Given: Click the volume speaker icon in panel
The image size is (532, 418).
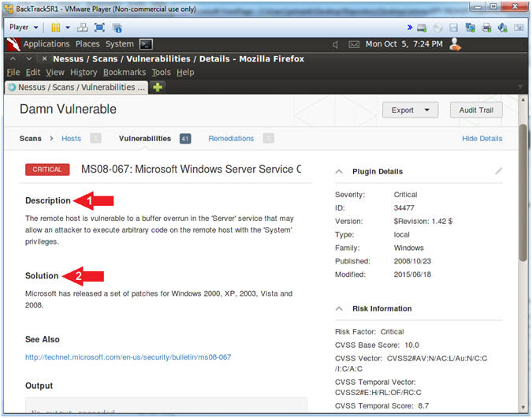Looking at the screenshot, I should 336,44.
